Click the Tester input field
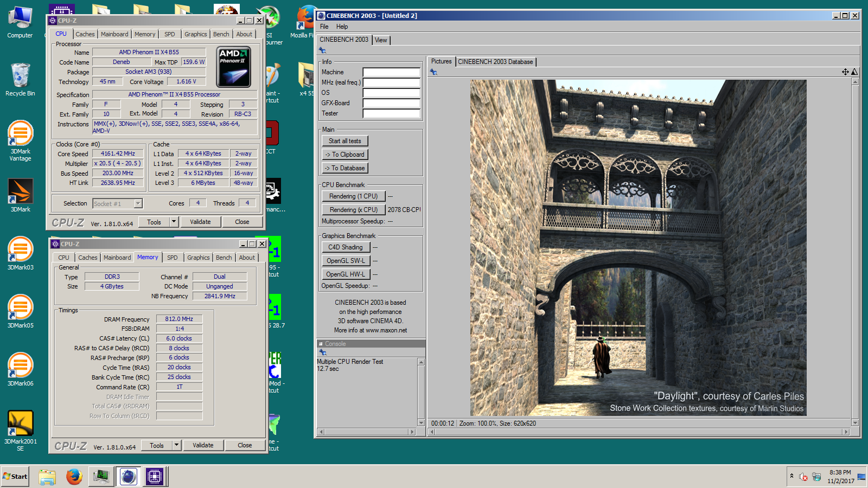The width and height of the screenshot is (868, 488). (391, 113)
